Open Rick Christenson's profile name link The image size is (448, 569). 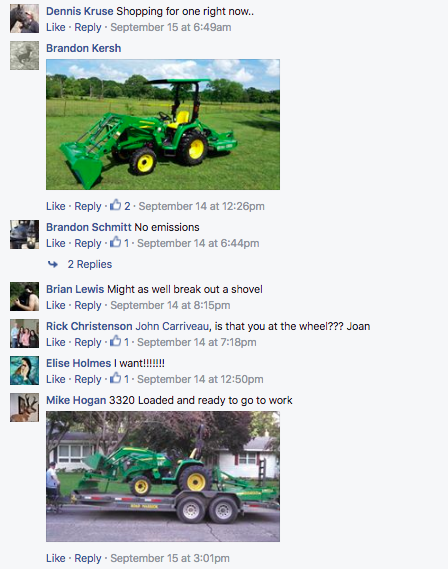point(89,326)
